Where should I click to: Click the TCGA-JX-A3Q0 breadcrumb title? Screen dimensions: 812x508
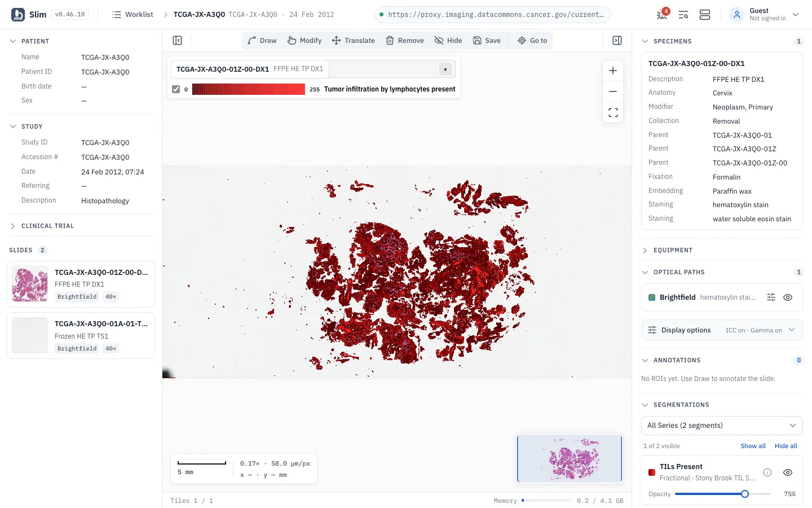pos(199,15)
